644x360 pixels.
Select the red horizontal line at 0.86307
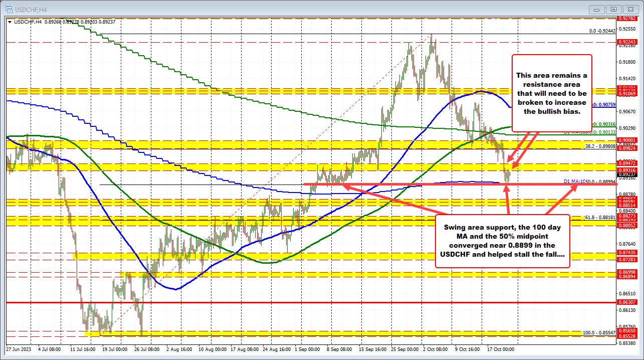pos(301,303)
